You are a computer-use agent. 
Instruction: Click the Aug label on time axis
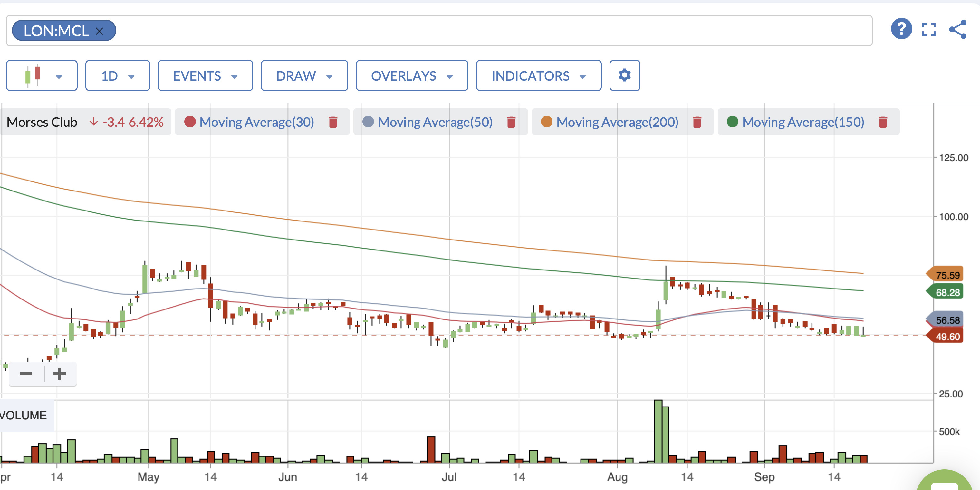click(x=618, y=477)
